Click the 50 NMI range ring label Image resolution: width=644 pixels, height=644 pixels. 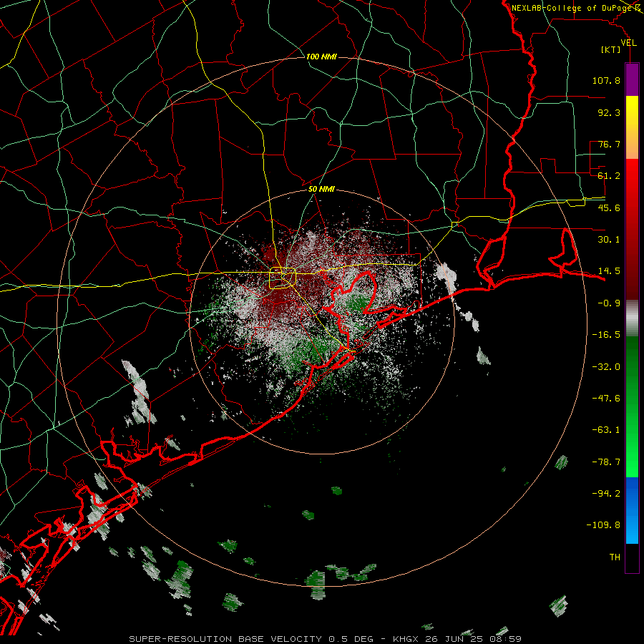[321, 190]
